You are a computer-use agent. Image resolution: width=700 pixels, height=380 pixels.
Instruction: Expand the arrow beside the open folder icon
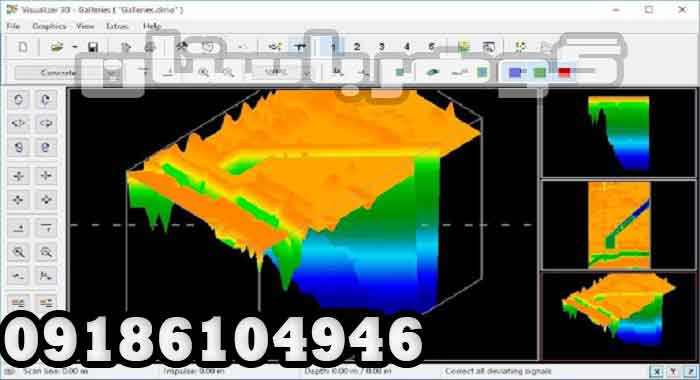(75, 47)
